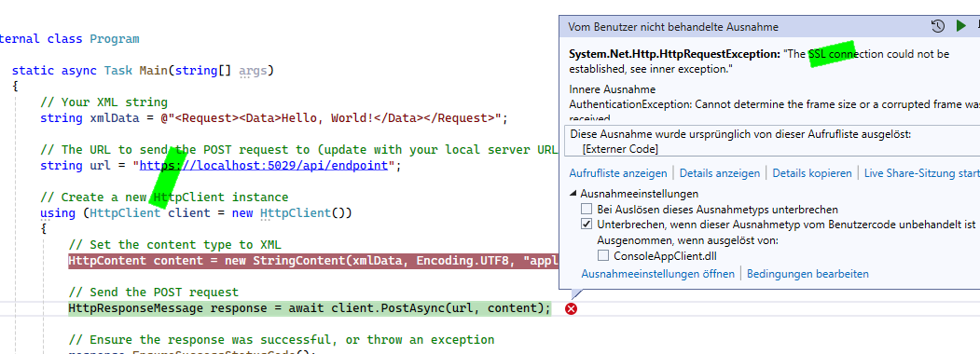This screenshot has height=354, width=980.
Task: Click the '// Send the POST request' comment
Action: point(153,293)
